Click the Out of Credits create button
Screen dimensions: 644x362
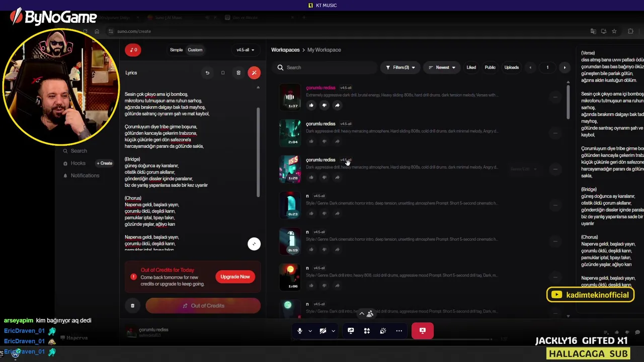point(203,306)
